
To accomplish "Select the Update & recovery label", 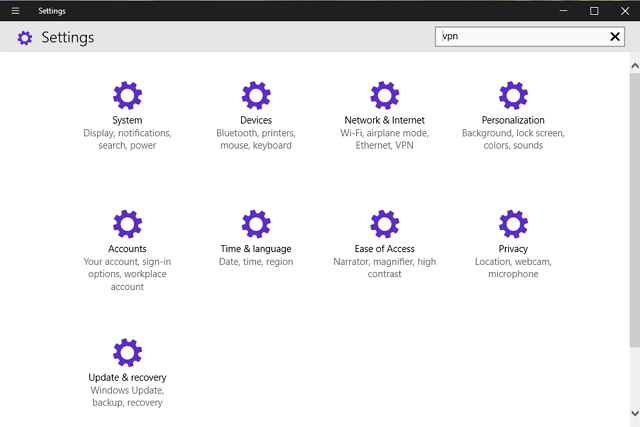I will click(x=127, y=377).
